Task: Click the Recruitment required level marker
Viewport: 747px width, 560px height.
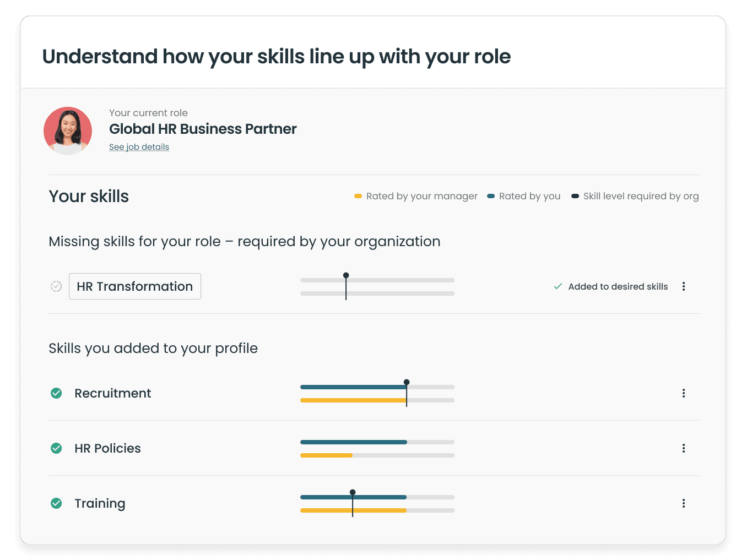Action: (x=407, y=393)
